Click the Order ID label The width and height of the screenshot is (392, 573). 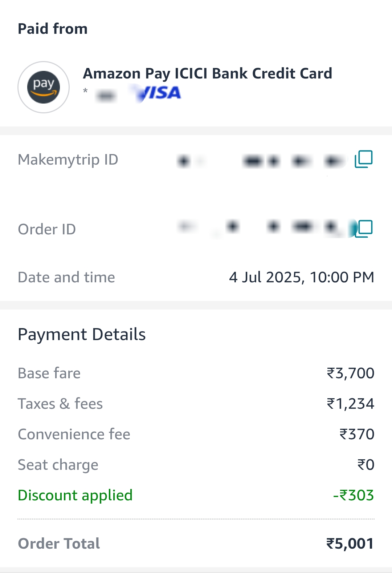click(47, 229)
